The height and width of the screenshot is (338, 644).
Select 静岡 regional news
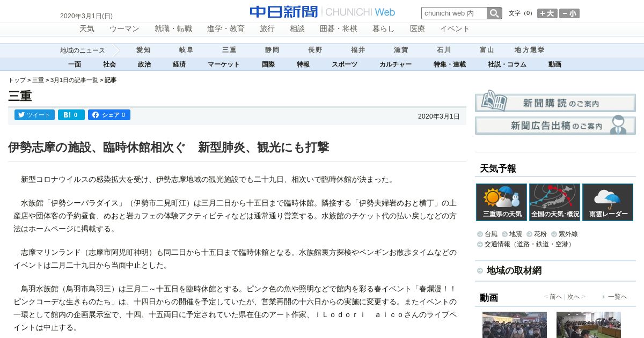272,50
